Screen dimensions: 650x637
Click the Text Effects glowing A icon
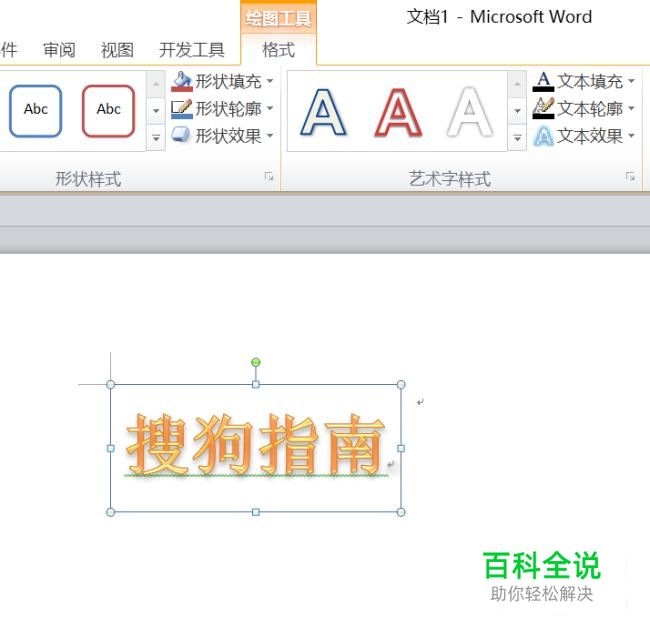coord(543,136)
